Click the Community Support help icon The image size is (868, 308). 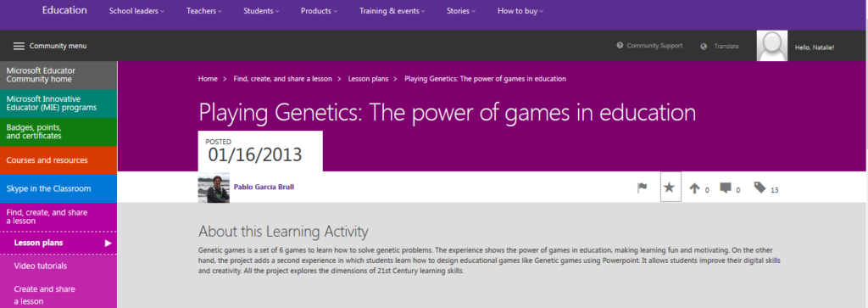pos(620,46)
